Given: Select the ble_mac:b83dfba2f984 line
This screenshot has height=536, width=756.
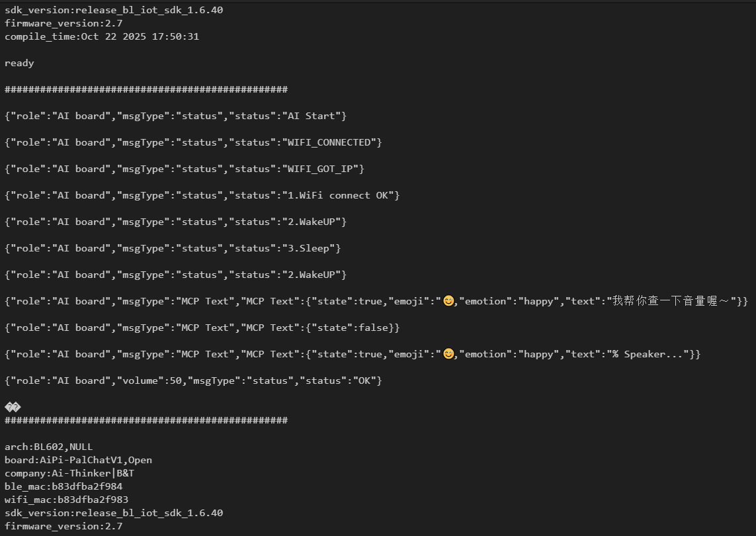Looking at the screenshot, I should [63, 486].
